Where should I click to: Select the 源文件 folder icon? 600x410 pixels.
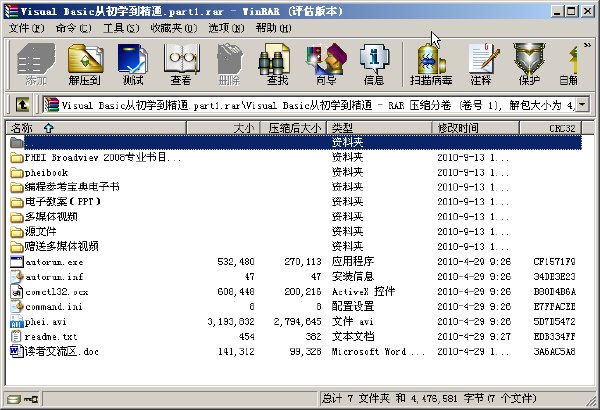click(x=17, y=232)
